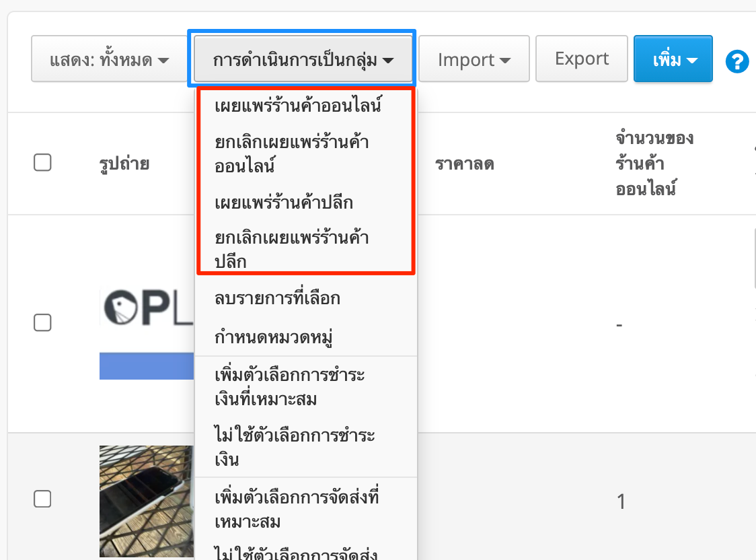Collapse the การดำเนินการเป็นกลุ่ม dropdown
756x560 pixels.
click(303, 59)
